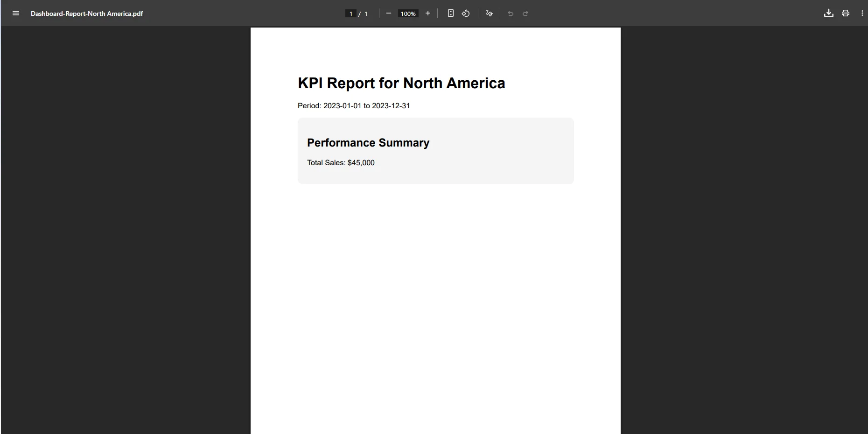Viewport: 868px width, 434px height.
Task: Click the document title label
Action: click(x=86, y=14)
